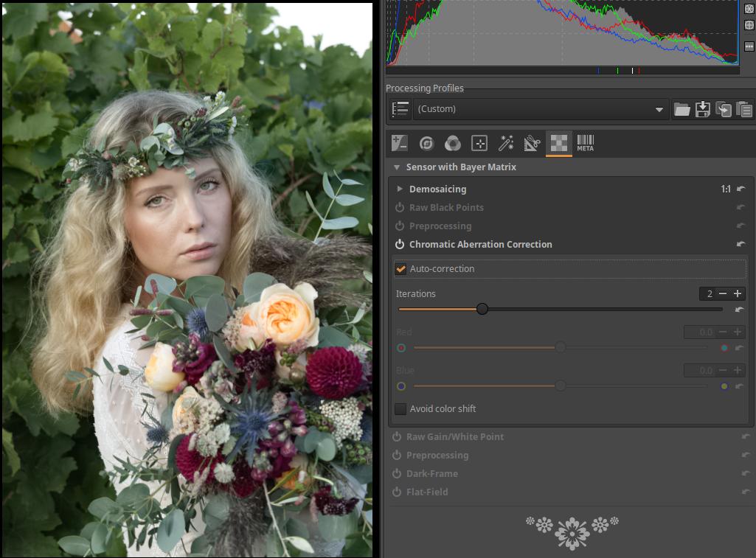Open the Advanced magic wand tab

coord(506,143)
